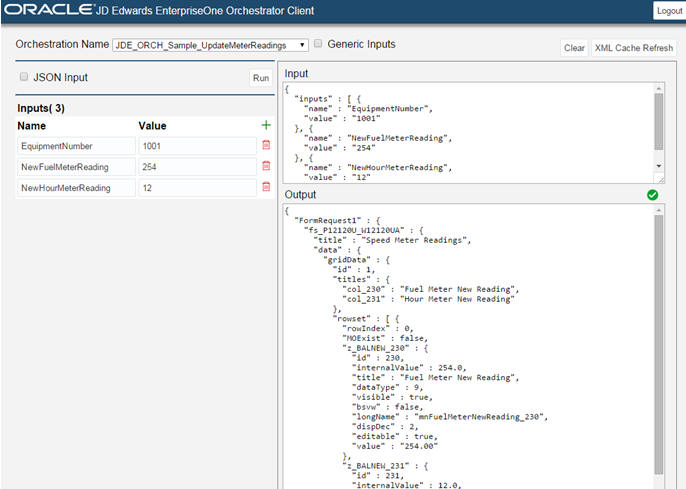Delete the EquipmentNumber input row
This screenshot has width=686, height=489.
pyautogui.click(x=266, y=145)
